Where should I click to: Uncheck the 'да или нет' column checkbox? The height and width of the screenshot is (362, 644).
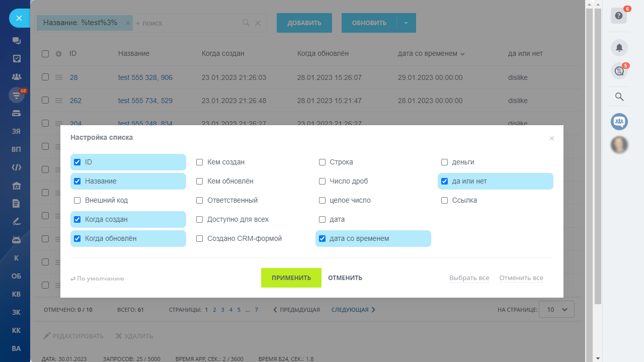coord(445,182)
